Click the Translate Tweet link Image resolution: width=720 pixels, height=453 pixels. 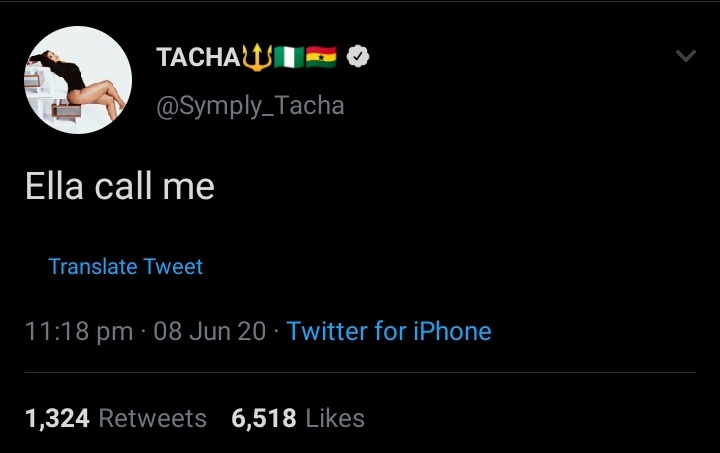click(125, 267)
